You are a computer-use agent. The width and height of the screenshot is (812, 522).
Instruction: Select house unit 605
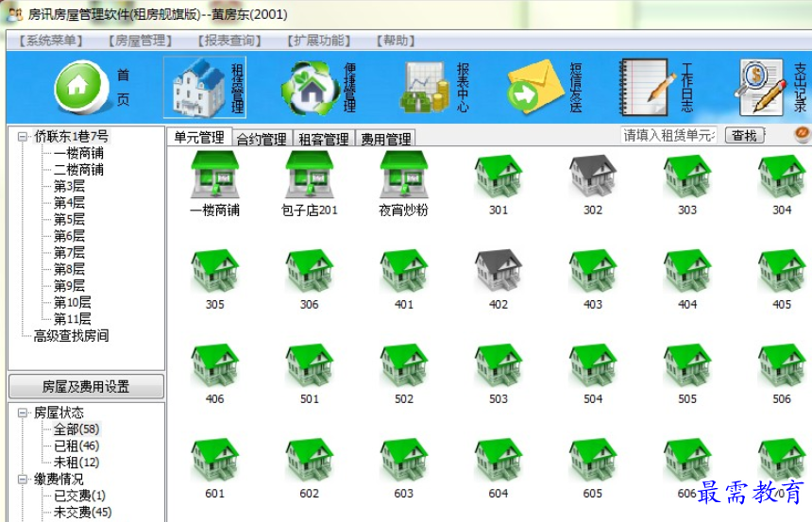point(593,461)
